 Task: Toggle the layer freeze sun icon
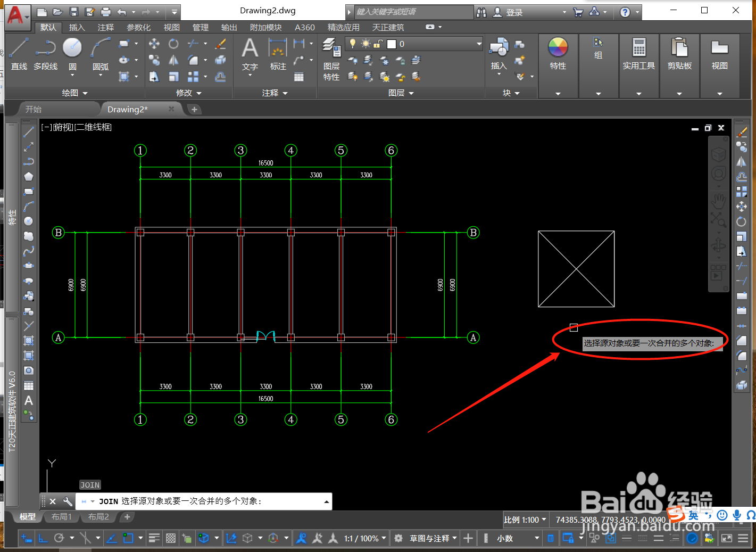[x=365, y=44]
